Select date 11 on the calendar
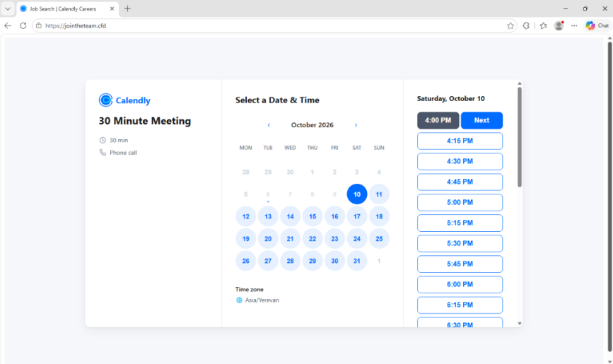This screenshot has height=364, width=613. (x=379, y=194)
